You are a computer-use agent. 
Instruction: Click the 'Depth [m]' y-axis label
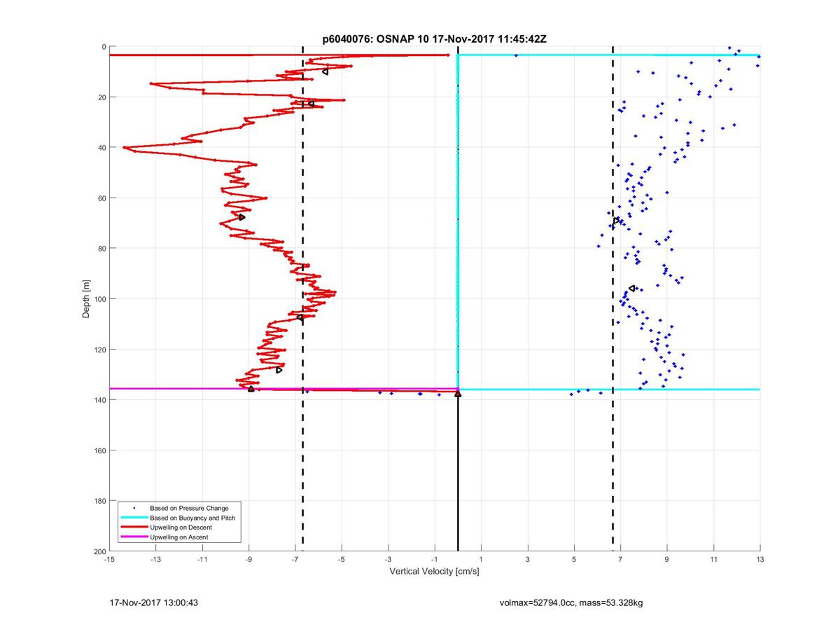(x=87, y=299)
